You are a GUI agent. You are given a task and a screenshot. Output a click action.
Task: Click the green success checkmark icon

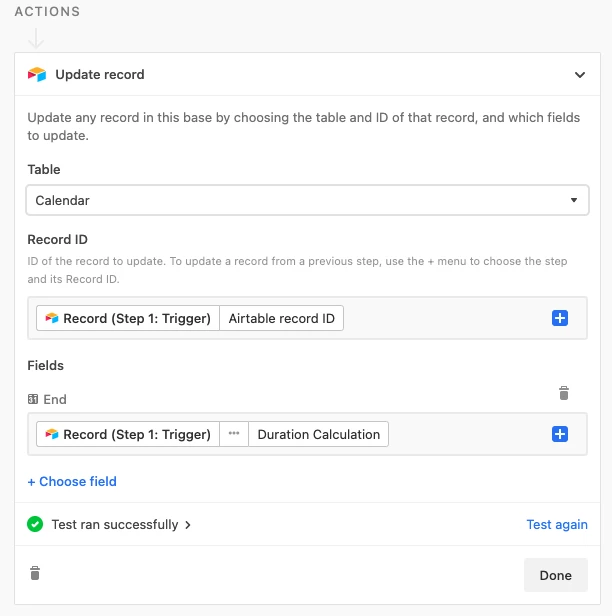pyautogui.click(x=35, y=524)
